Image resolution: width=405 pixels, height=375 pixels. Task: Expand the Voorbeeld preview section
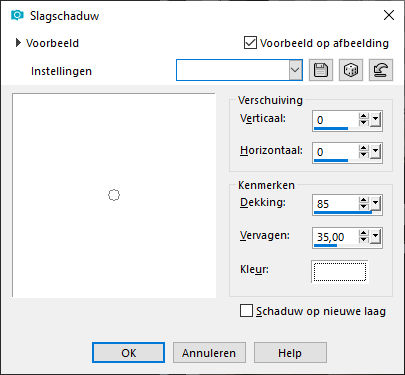[x=18, y=43]
